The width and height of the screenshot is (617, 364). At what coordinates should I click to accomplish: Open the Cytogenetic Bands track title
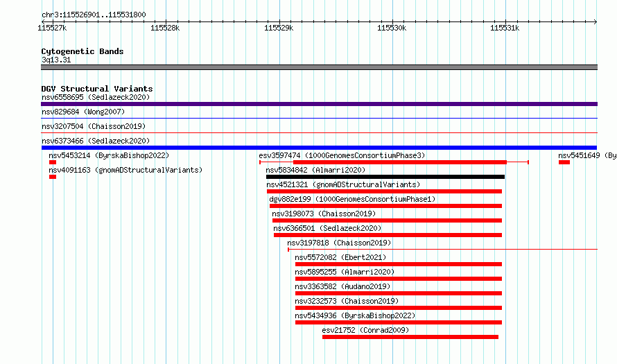pos(82,51)
